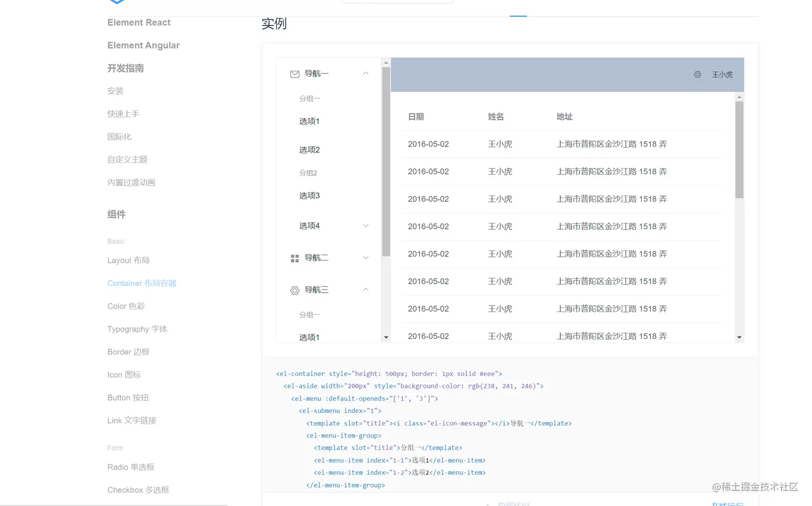
Task: Open the Element Angular link
Action: (143, 46)
